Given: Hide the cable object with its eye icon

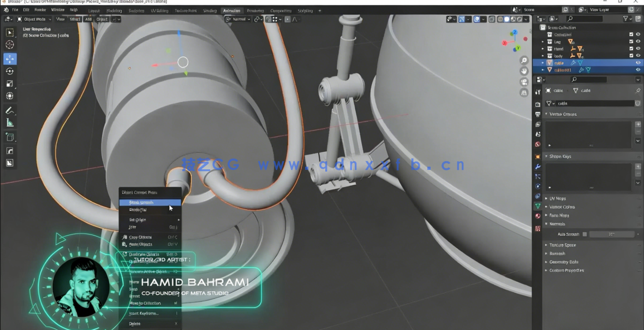Looking at the screenshot, I should click(637, 62).
